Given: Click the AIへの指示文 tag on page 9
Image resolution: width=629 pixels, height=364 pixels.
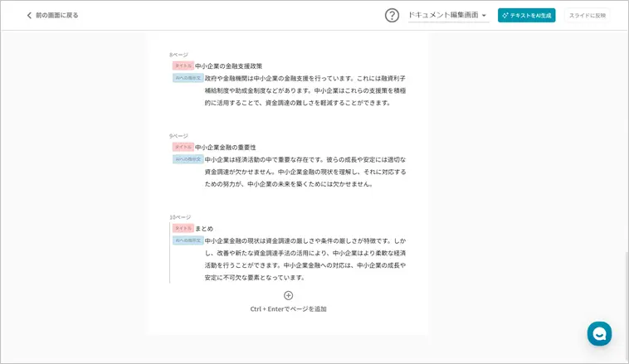Looking at the screenshot, I should point(188,159).
